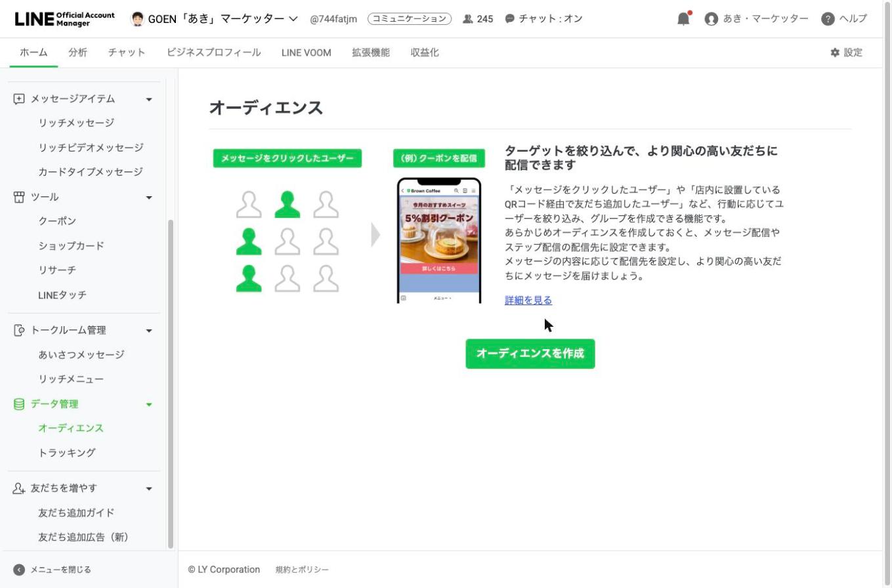Open リッチメニュー in the sidebar
892x588 pixels.
[x=71, y=379]
